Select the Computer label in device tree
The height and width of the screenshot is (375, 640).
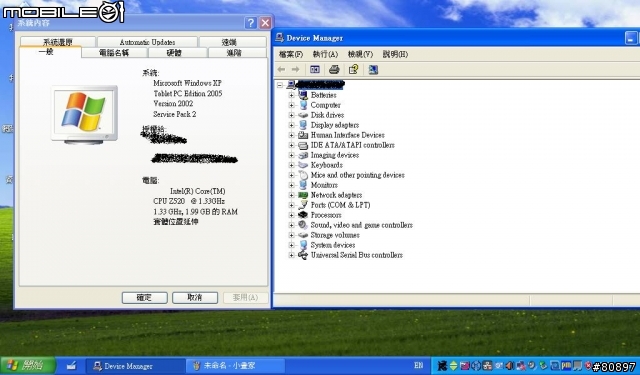tap(325, 105)
